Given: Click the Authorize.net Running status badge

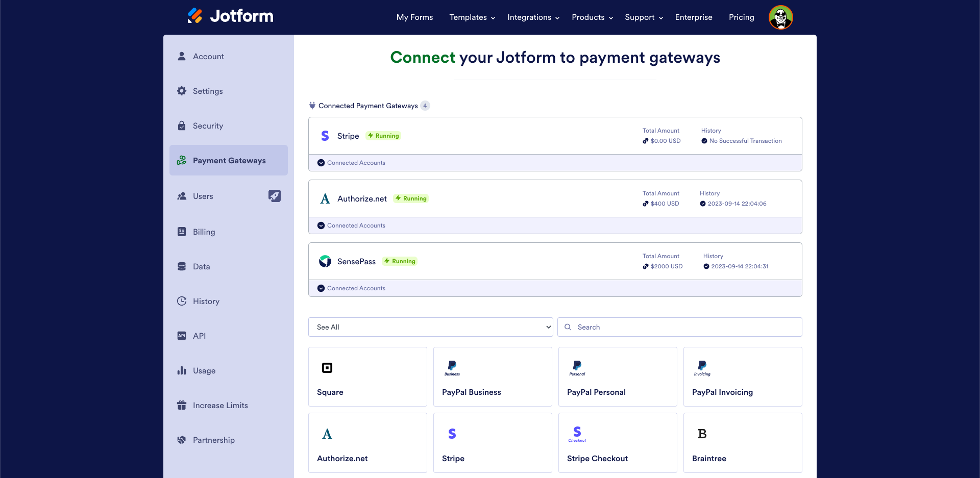Looking at the screenshot, I should point(411,198).
